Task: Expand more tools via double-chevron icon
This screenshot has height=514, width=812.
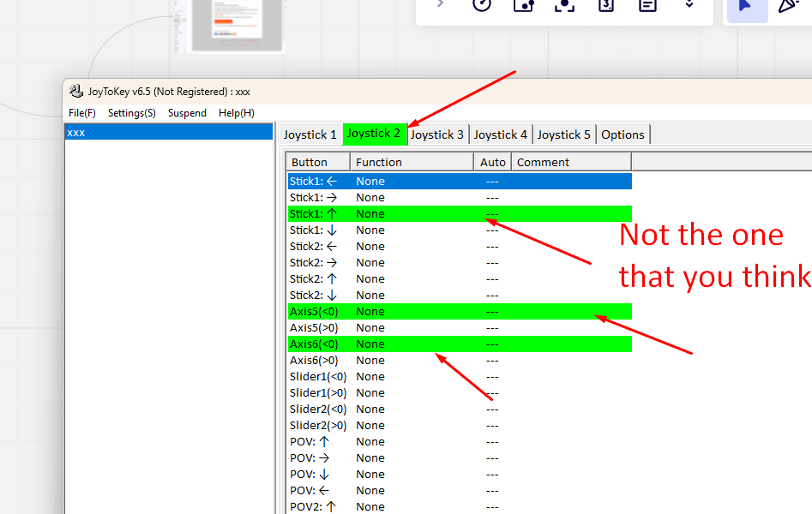Action: pyautogui.click(x=689, y=4)
